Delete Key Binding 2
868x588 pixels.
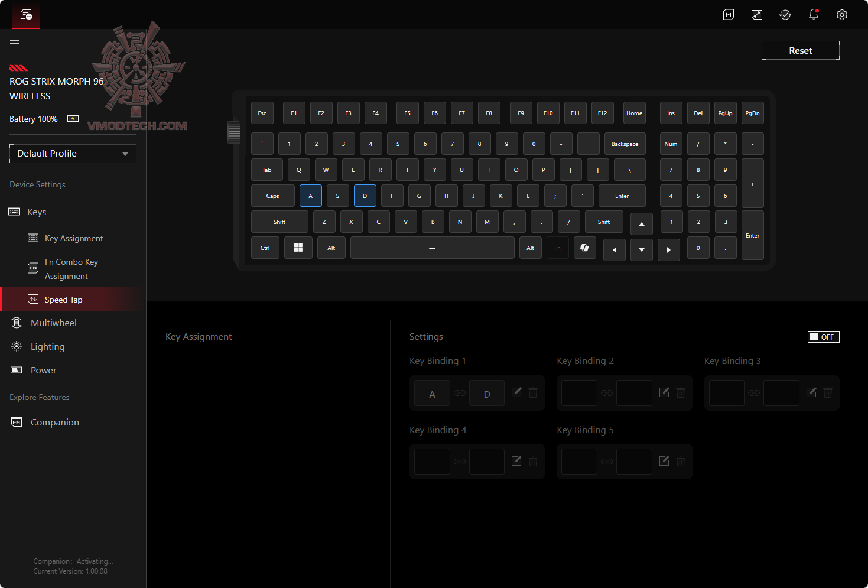pyautogui.click(x=681, y=392)
